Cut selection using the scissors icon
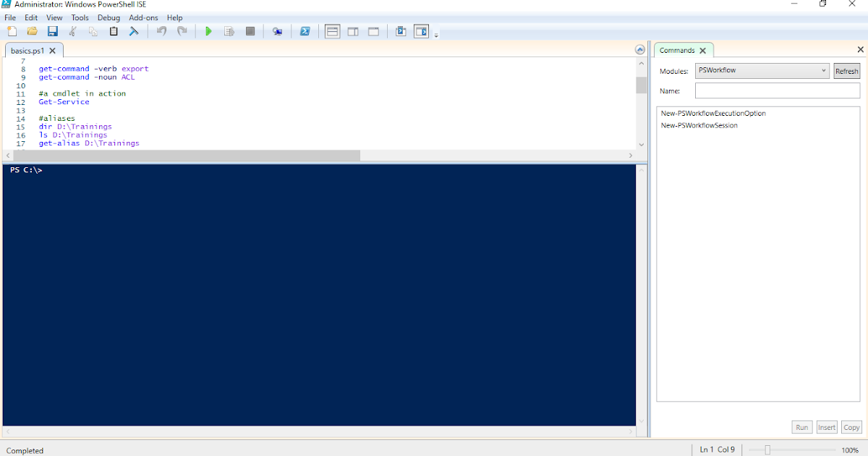Screen dimensions: 868x456 [x=72, y=31]
